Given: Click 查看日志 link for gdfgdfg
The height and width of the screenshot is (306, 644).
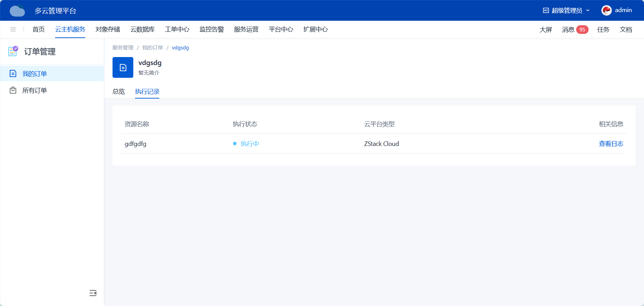Looking at the screenshot, I should tap(611, 144).
